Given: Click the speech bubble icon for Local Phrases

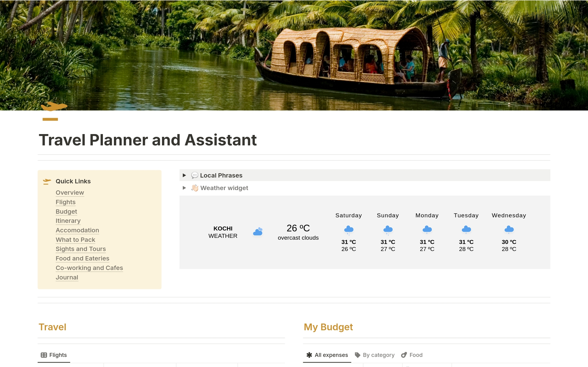Looking at the screenshot, I should (194, 175).
